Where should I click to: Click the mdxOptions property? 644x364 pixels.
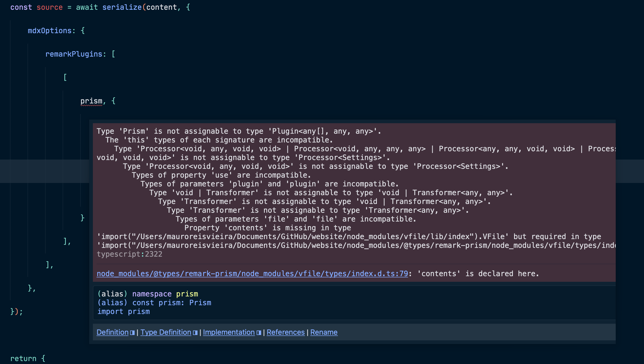click(x=49, y=30)
